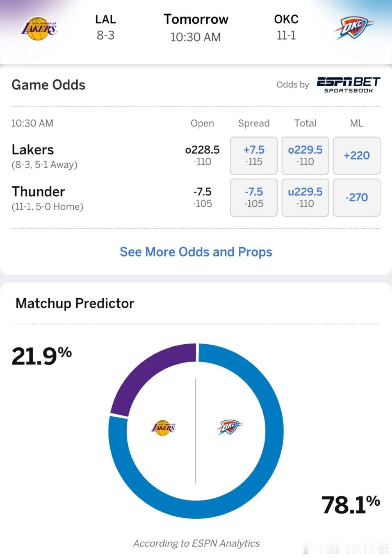Pick the over 229.5 total for Lakers

tap(305, 155)
